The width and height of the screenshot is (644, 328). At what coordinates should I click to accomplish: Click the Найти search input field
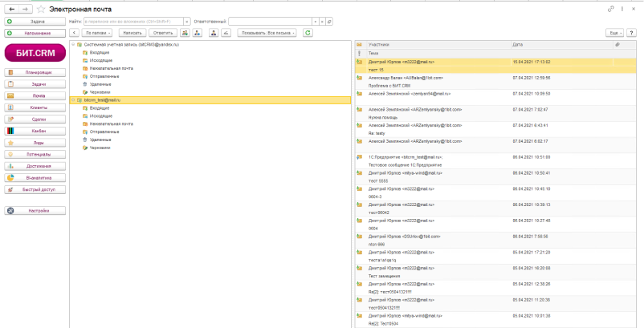coord(134,22)
